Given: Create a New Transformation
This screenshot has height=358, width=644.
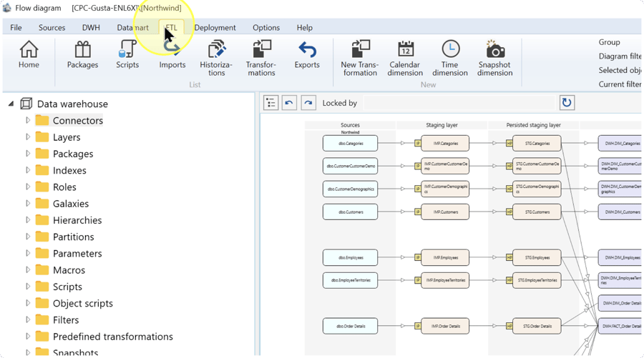Looking at the screenshot, I should click(359, 58).
